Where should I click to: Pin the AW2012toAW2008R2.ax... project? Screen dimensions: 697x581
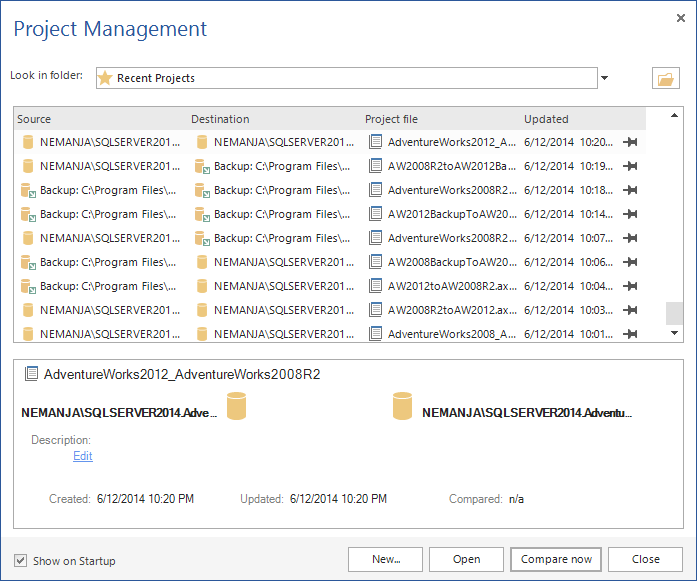click(x=630, y=286)
